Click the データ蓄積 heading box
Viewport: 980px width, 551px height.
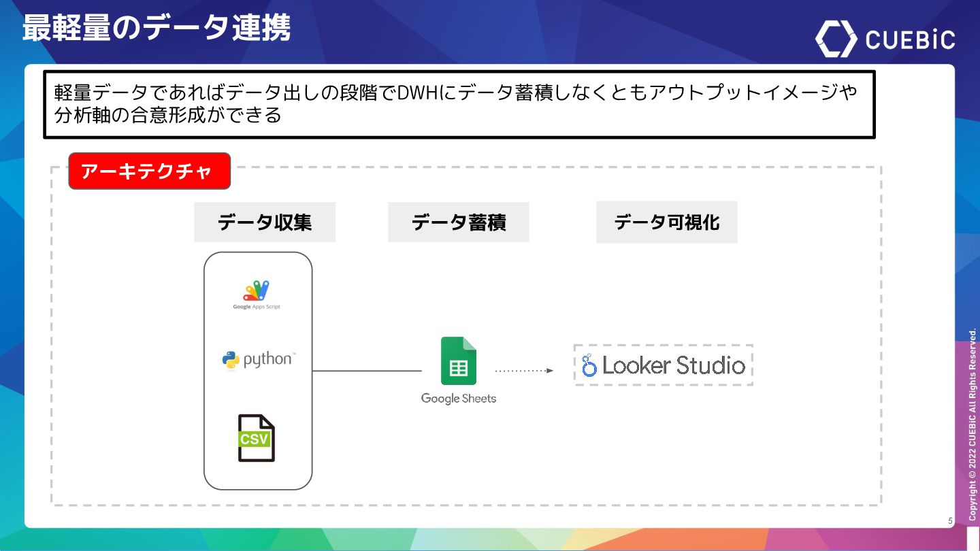tap(459, 222)
